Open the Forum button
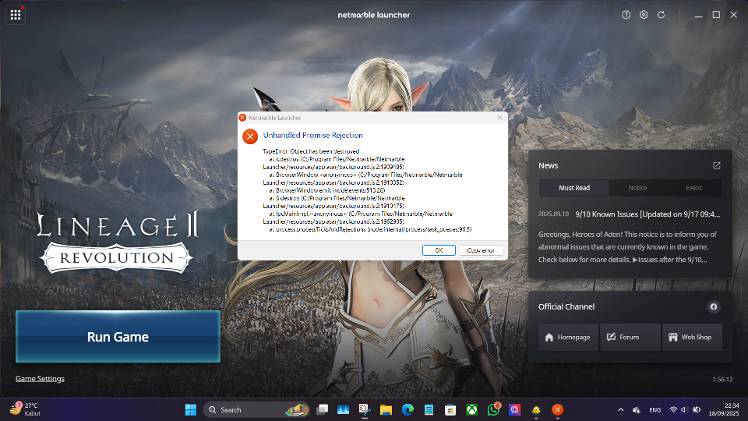Image resolution: width=748 pixels, height=421 pixels. pyautogui.click(x=630, y=337)
